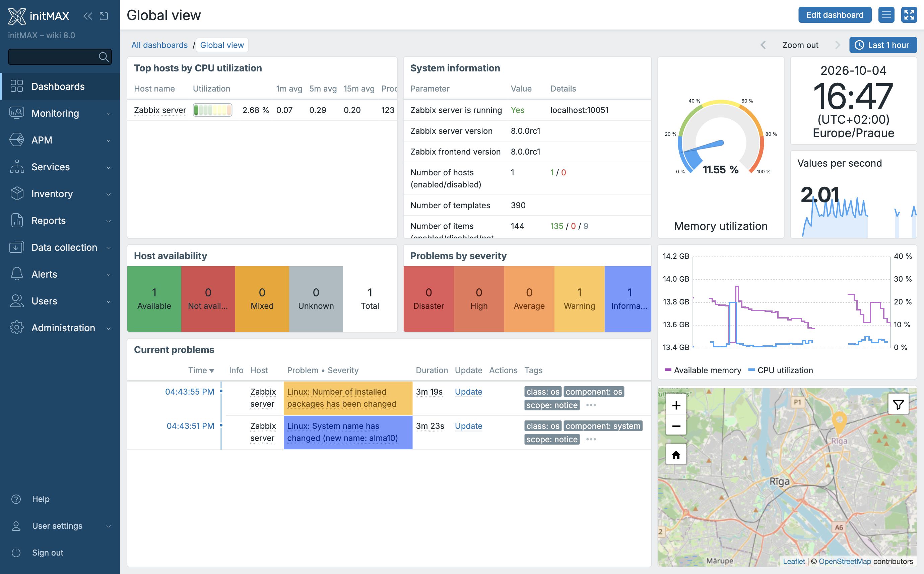Click the Services hierarchy icon
This screenshot has width=924, height=574.
point(17,167)
